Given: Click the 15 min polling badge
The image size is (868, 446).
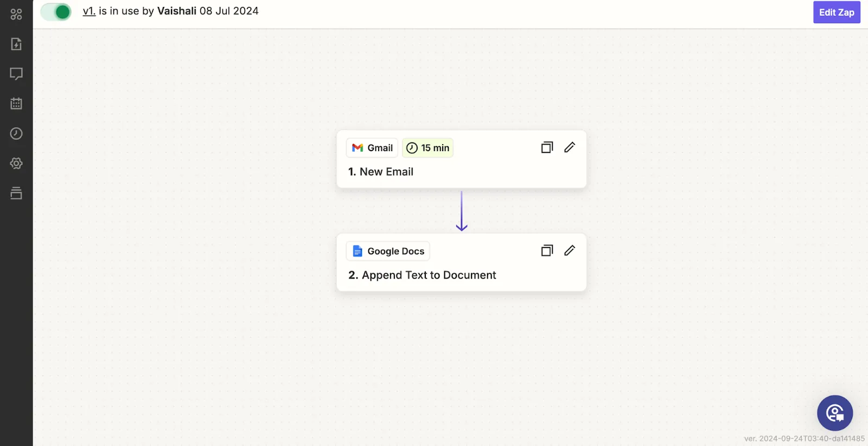Looking at the screenshot, I should (427, 148).
